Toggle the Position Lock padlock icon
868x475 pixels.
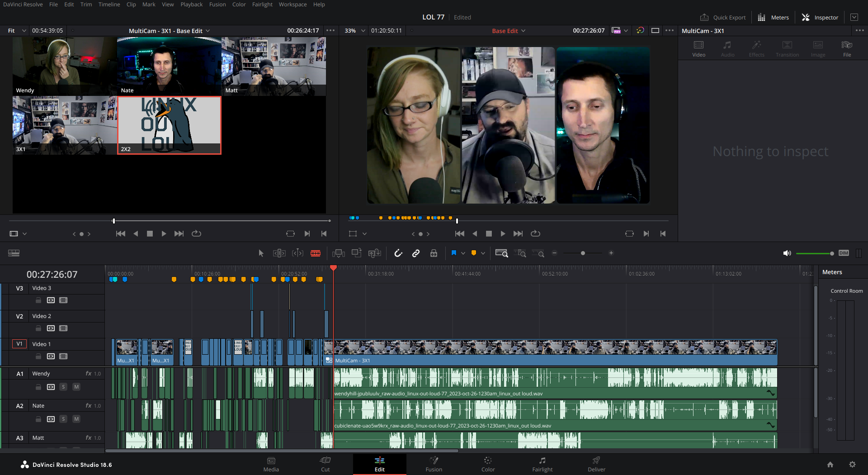(434, 253)
